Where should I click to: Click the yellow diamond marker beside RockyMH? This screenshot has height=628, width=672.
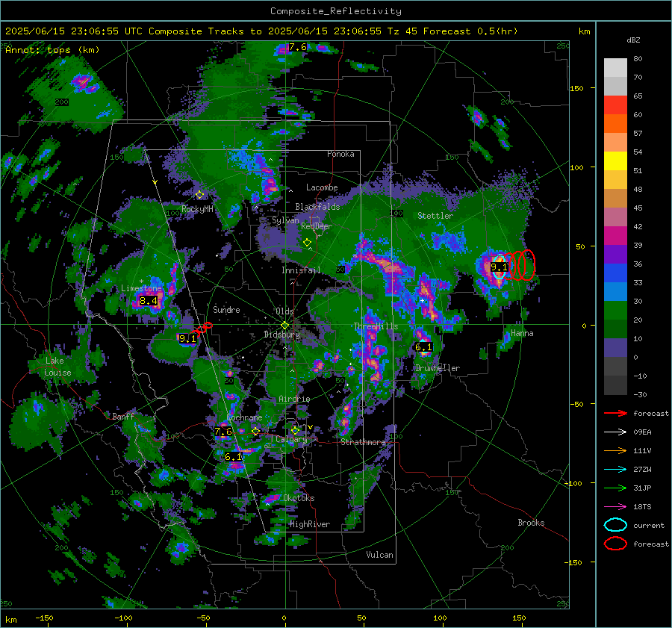(199, 195)
